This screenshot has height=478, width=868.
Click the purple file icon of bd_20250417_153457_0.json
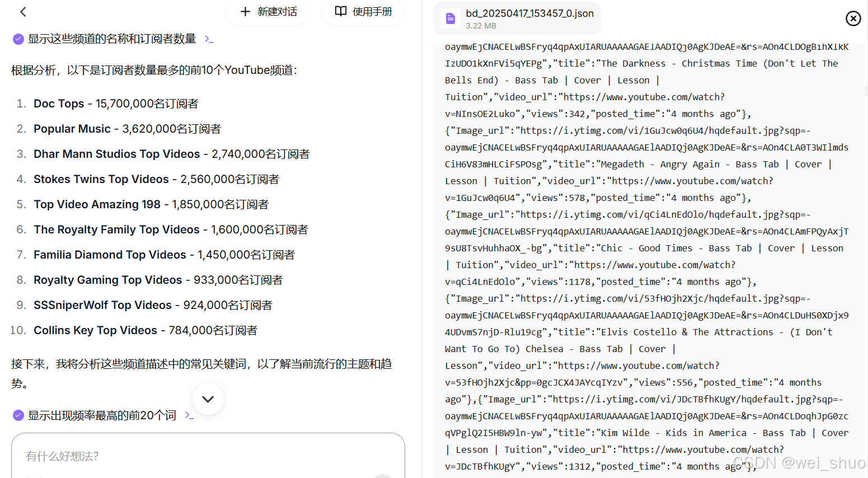pos(450,19)
